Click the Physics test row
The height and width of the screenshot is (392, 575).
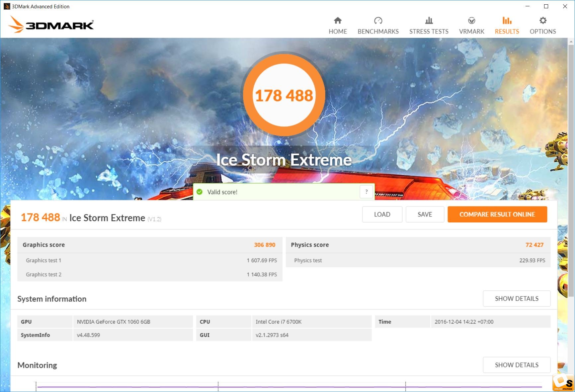click(x=418, y=261)
